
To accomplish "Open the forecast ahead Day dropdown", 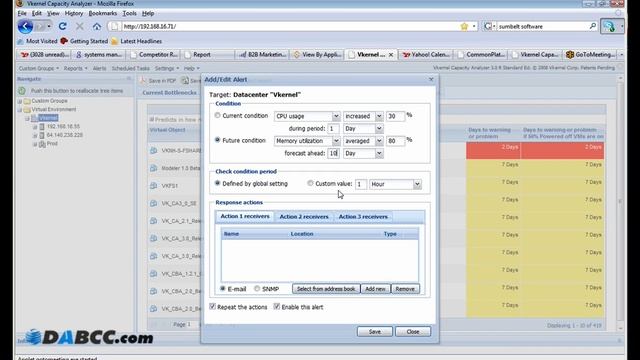I will [379, 153].
